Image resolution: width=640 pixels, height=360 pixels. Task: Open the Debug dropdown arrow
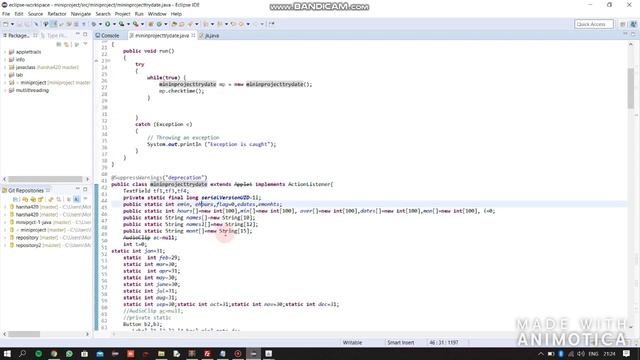click(100, 24)
